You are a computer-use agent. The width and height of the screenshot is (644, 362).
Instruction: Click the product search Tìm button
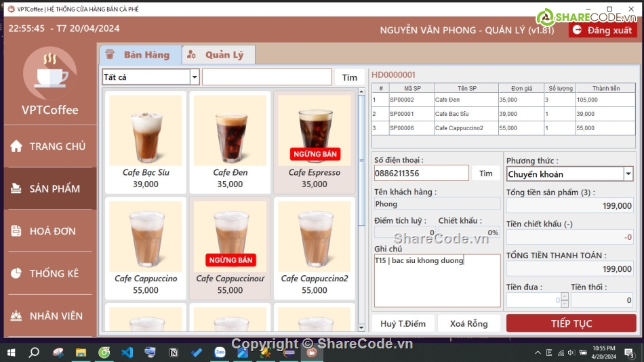point(350,77)
